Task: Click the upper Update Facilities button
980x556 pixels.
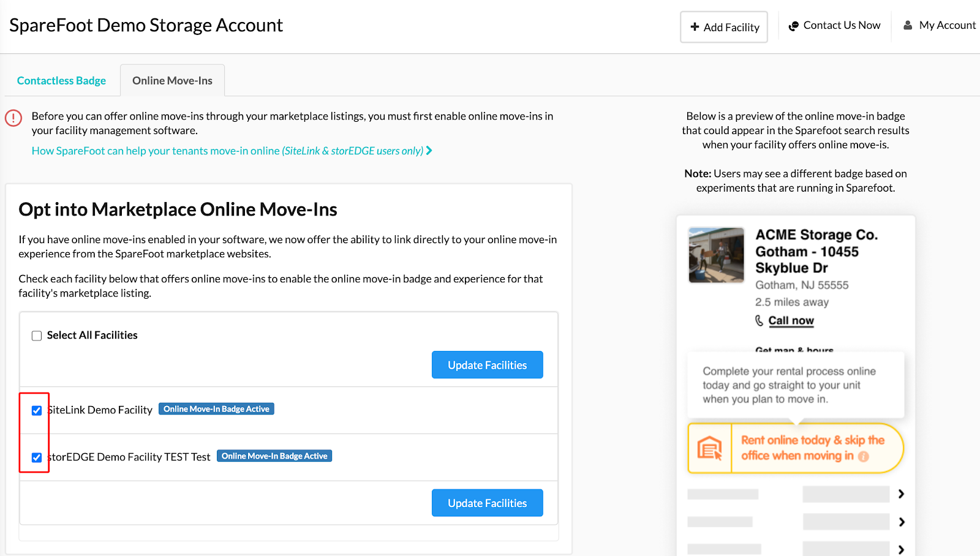Action: (488, 365)
